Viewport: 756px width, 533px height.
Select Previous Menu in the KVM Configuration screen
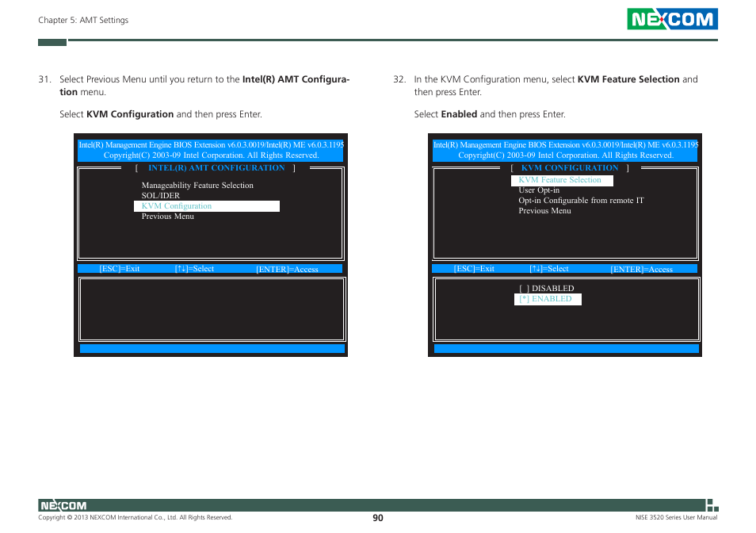point(545,210)
